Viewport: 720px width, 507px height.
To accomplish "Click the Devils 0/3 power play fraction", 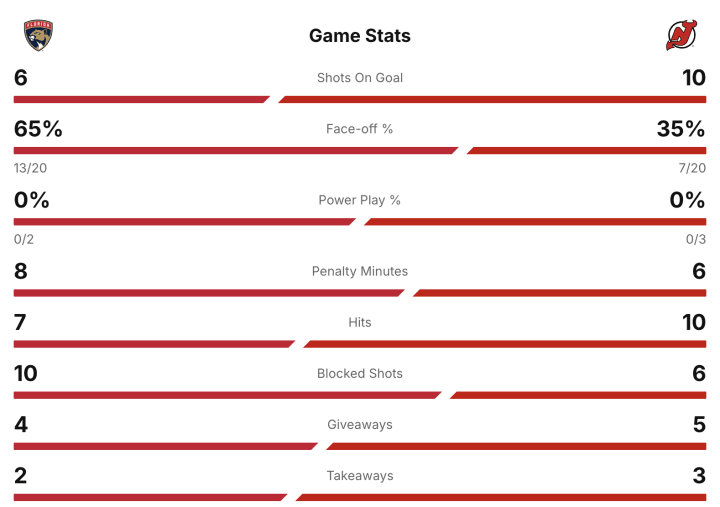I will 695,239.
